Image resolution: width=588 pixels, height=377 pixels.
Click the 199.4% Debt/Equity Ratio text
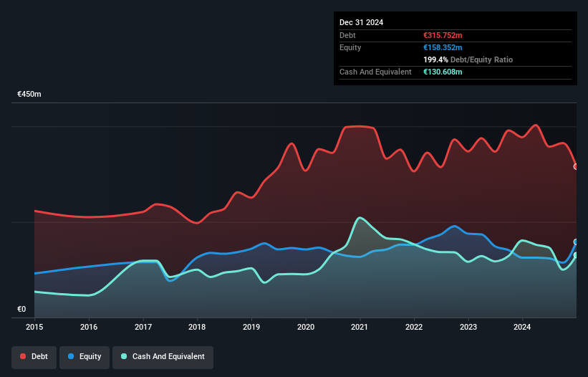point(468,59)
